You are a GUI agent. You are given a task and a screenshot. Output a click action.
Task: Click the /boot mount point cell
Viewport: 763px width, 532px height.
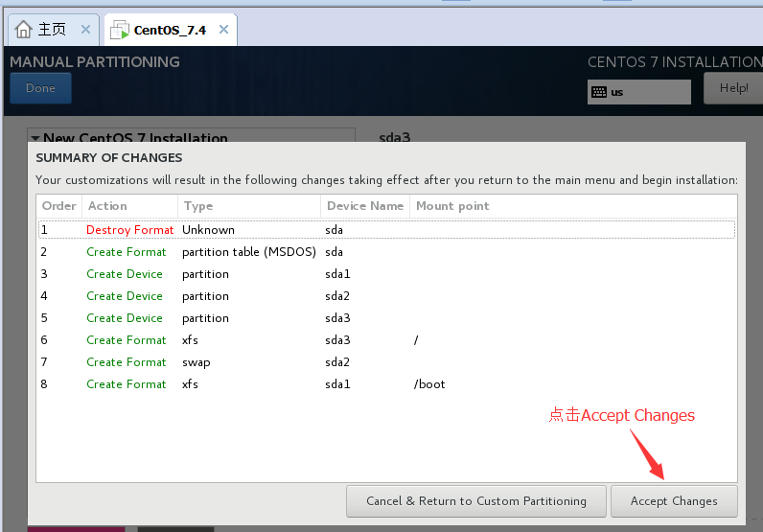pyautogui.click(x=429, y=384)
